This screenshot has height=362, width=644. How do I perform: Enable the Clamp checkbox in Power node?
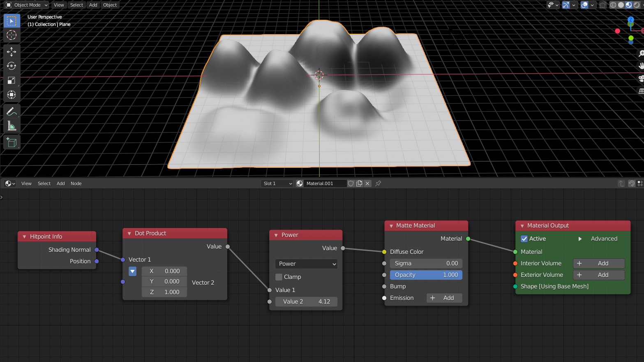click(x=279, y=277)
